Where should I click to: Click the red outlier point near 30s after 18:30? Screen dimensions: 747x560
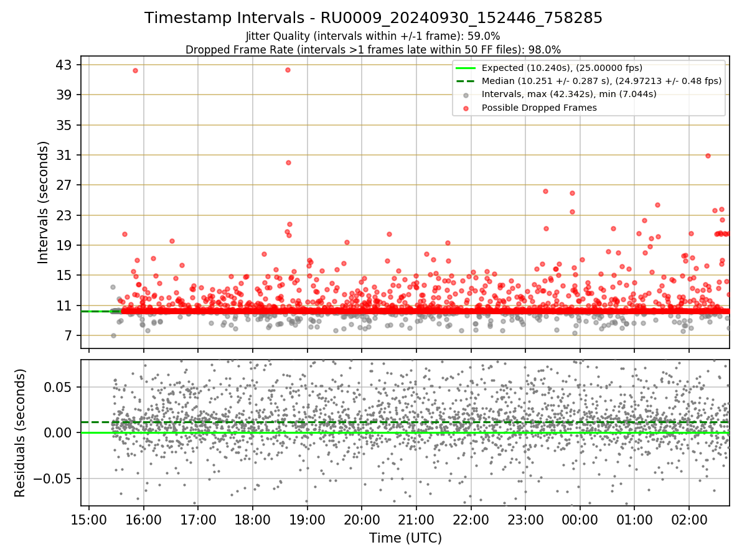[x=288, y=162]
